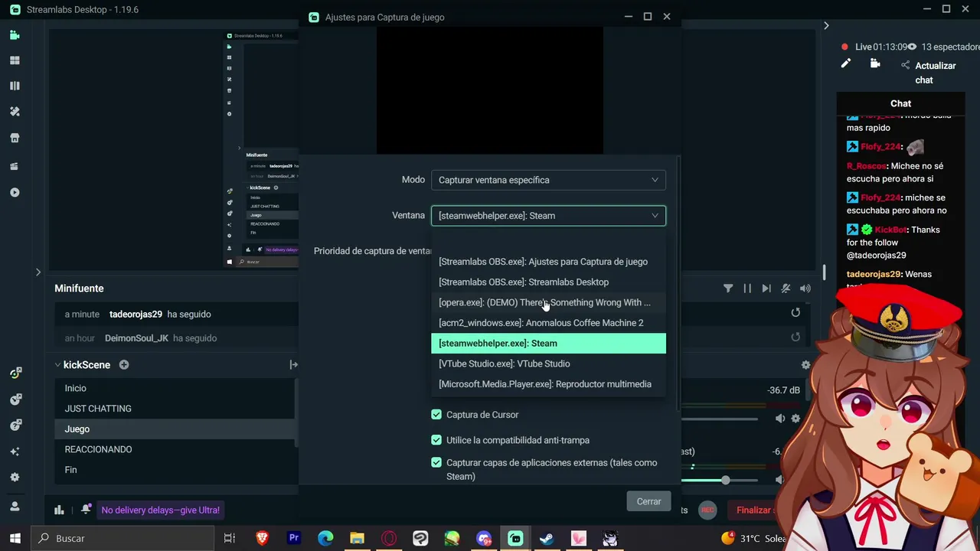Screen dimensions: 980x551
Task: Open the Modo dropdown
Action: 548,180
